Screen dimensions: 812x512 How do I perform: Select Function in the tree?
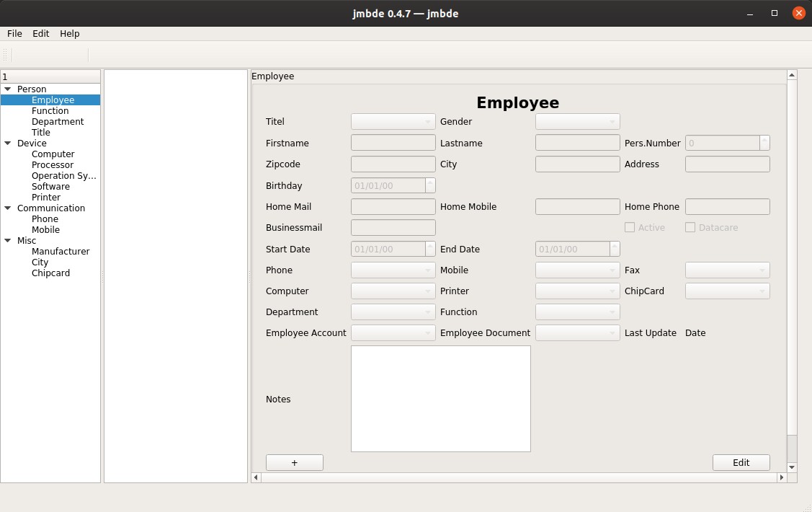[x=50, y=111]
